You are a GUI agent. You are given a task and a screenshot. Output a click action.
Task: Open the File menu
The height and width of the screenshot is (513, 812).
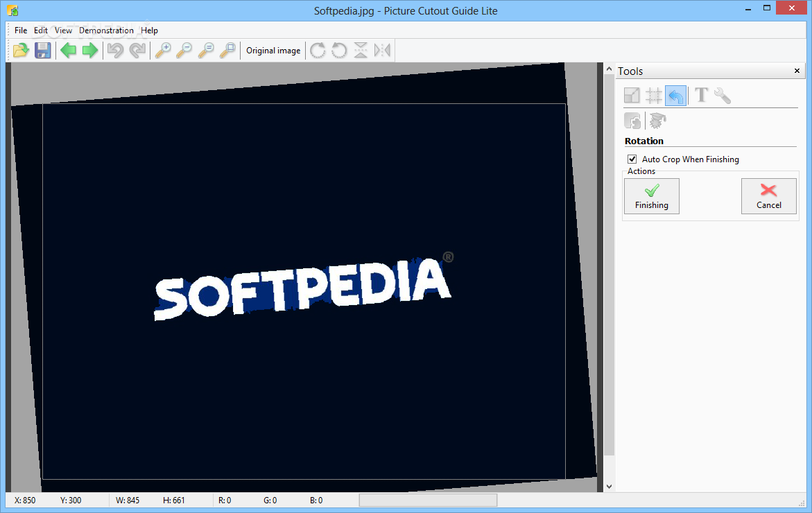pos(21,31)
